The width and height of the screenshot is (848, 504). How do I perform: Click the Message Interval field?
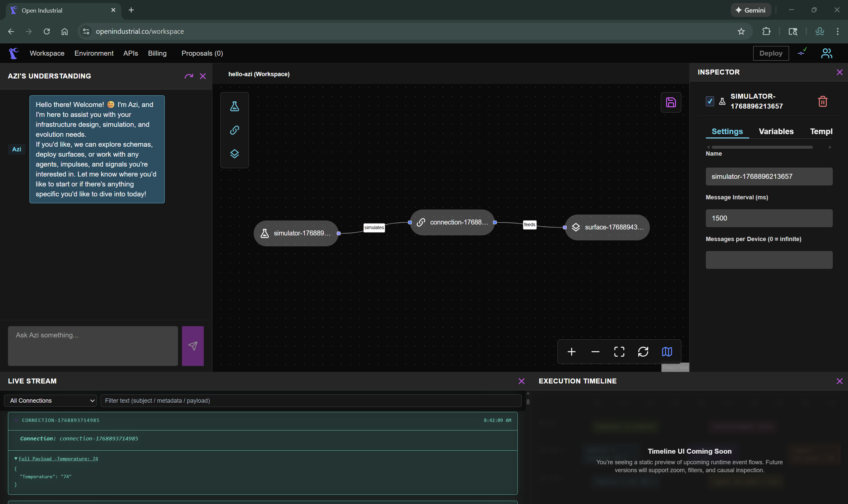[x=769, y=218]
